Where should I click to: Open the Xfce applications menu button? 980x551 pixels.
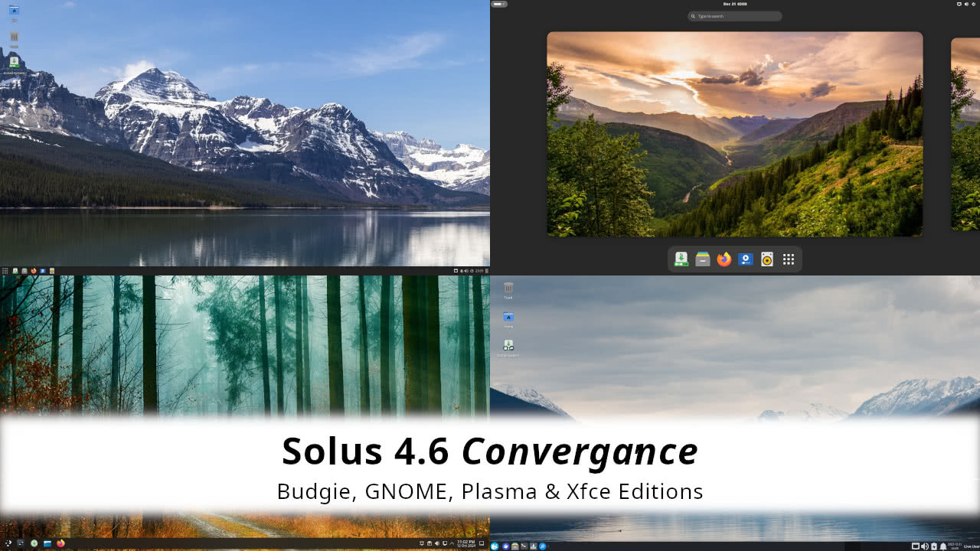(x=495, y=546)
